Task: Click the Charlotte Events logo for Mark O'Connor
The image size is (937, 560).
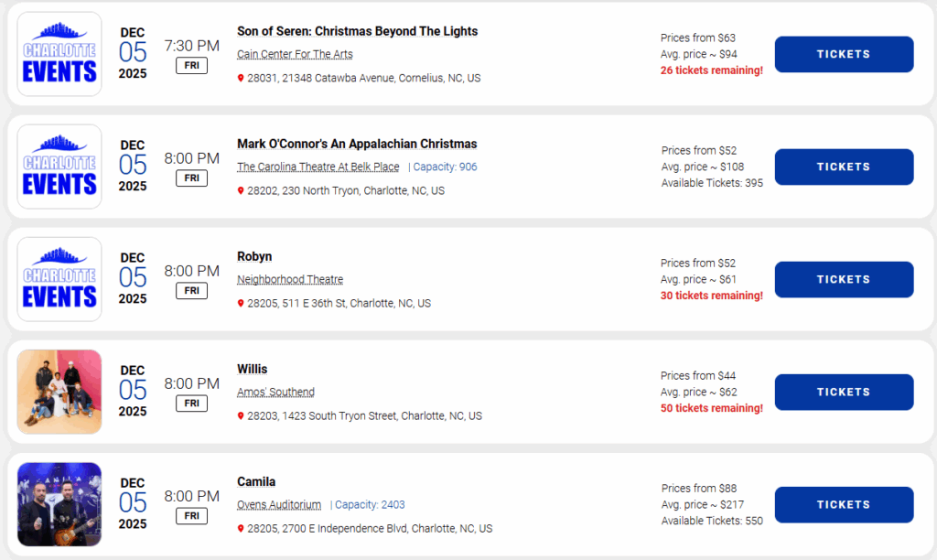Action: click(59, 167)
